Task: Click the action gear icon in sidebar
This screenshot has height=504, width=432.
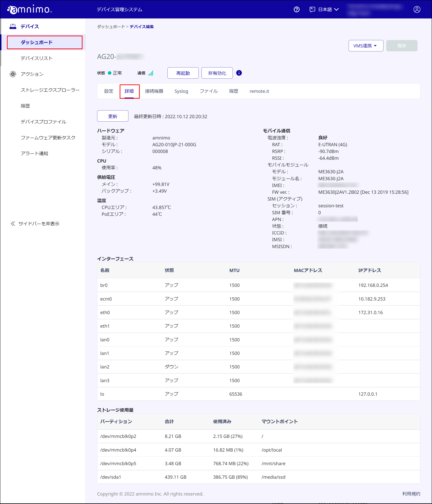Action: click(13, 74)
